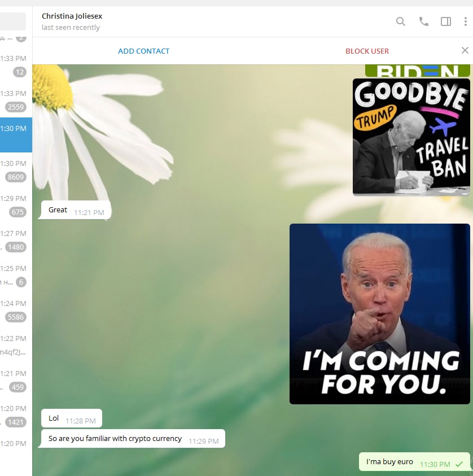
Task: Open chat with 1480 unread messages
Action: pyautogui.click(x=16, y=240)
